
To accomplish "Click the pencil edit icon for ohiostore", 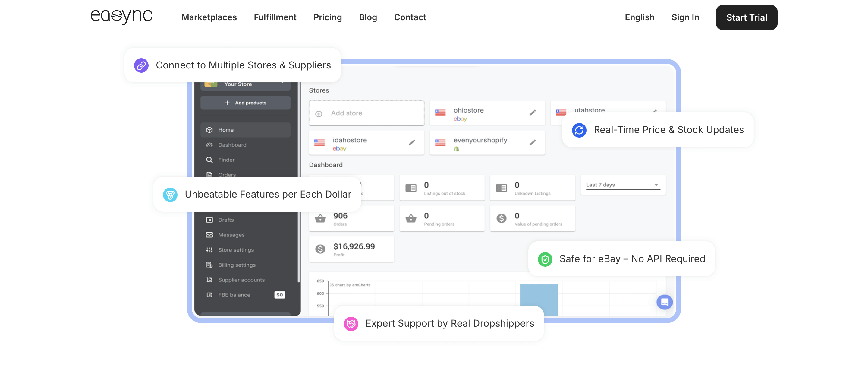I will pyautogui.click(x=532, y=113).
